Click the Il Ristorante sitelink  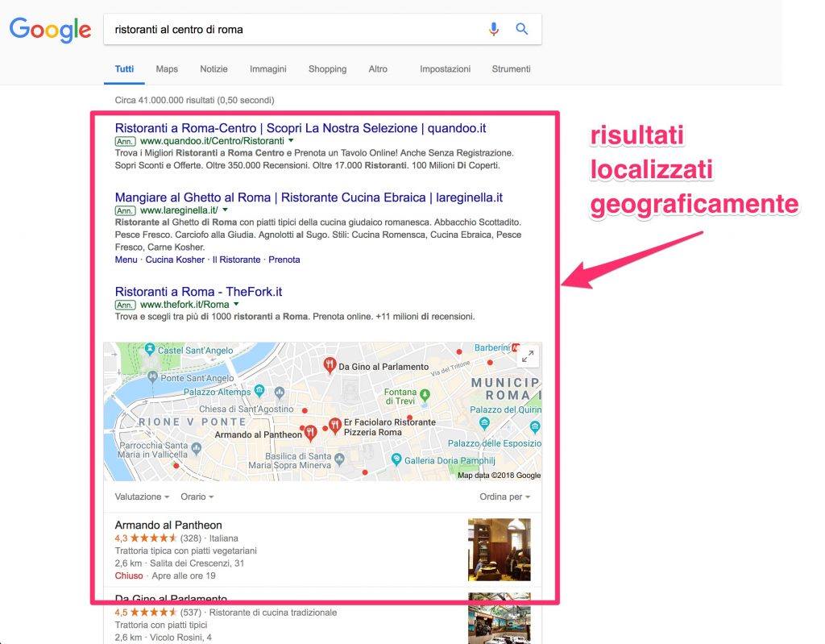pos(236,260)
